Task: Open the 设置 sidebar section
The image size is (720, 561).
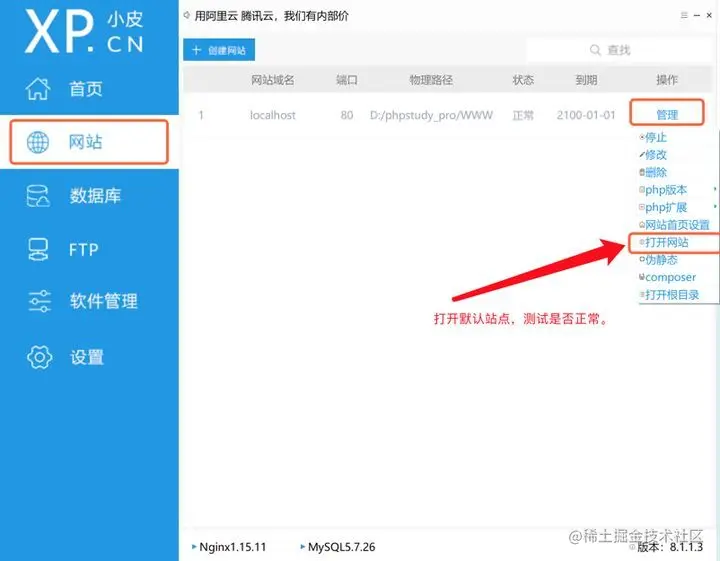Action: coord(87,357)
